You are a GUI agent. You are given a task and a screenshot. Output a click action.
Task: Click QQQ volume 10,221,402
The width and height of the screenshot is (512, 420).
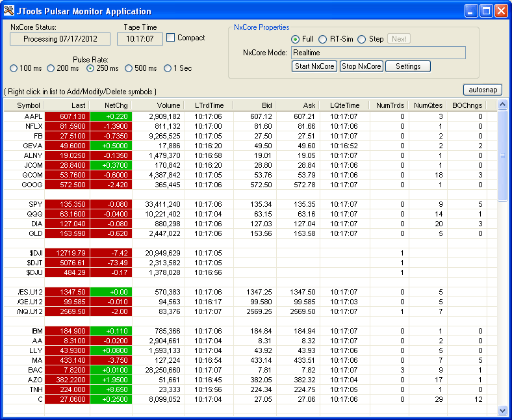159,214
